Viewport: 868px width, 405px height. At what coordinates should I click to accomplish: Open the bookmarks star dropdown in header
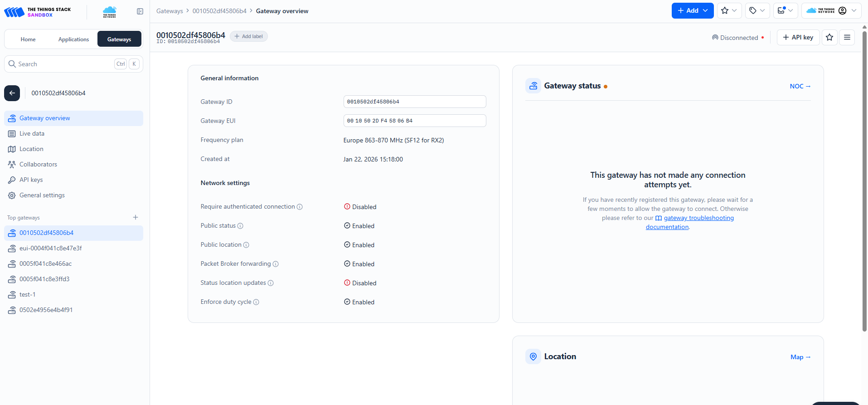click(x=729, y=10)
